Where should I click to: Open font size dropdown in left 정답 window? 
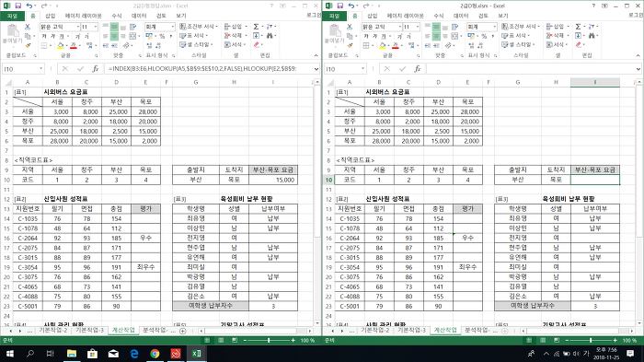pyautogui.click(x=96, y=27)
